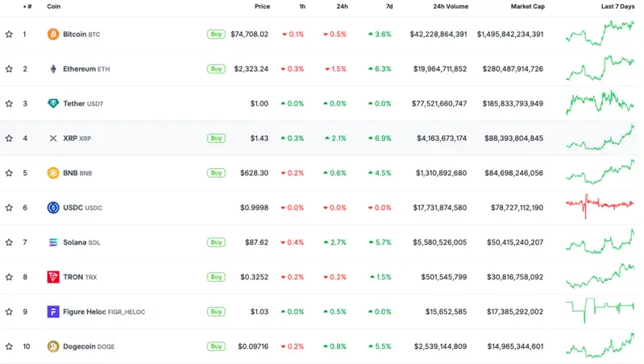This screenshot has height=364, width=644.
Task: Click the Buy button for Ethereum
Action: tap(216, 69)
